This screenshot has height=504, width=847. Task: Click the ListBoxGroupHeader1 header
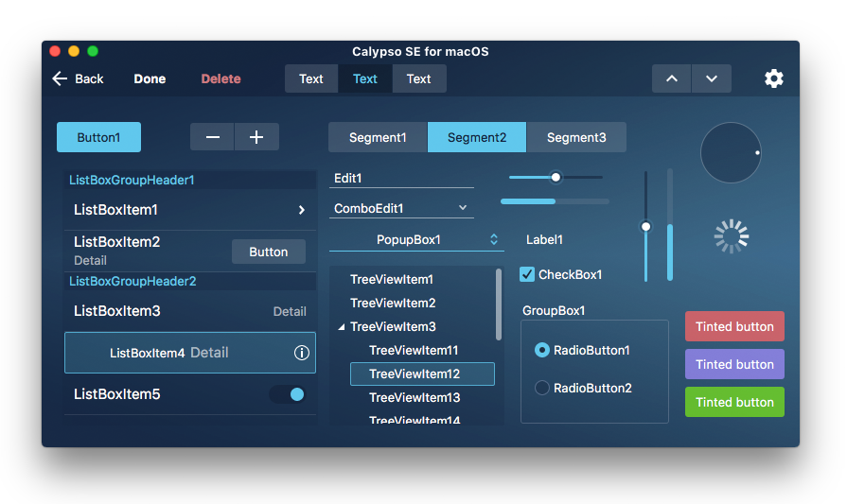190,181
